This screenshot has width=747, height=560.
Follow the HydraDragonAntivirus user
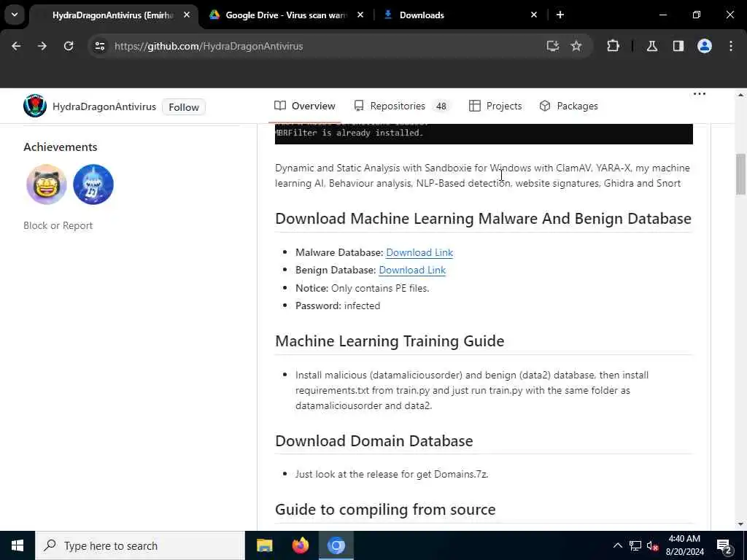(x=183, y=107)
